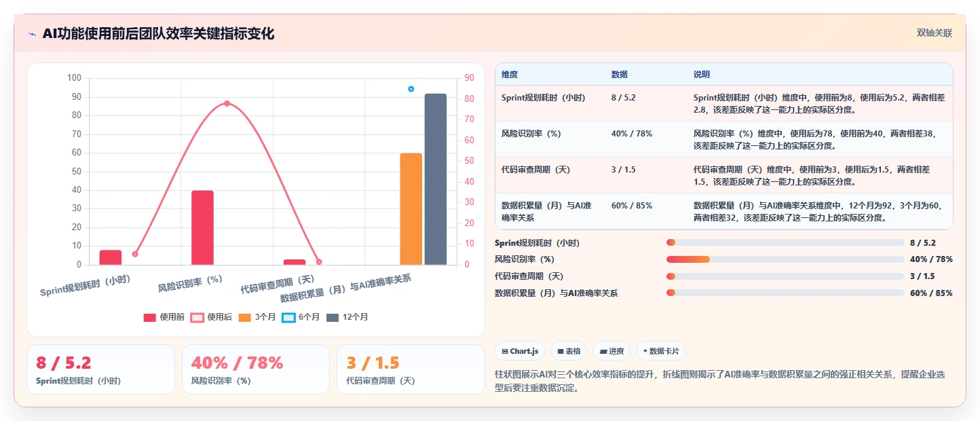This screenshot has height=421, width=980.
Task: Select table cell 60% / 85%
Action: [632, 206]
